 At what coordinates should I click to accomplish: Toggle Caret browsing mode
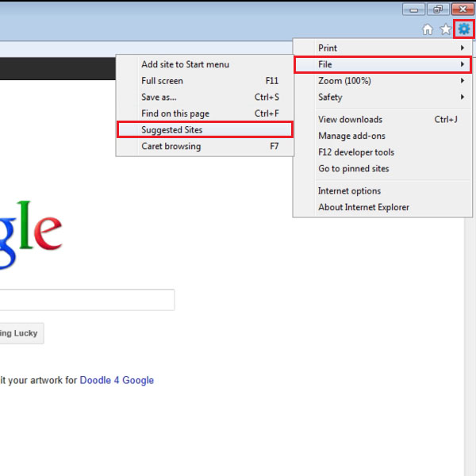[x=204, y=147]
